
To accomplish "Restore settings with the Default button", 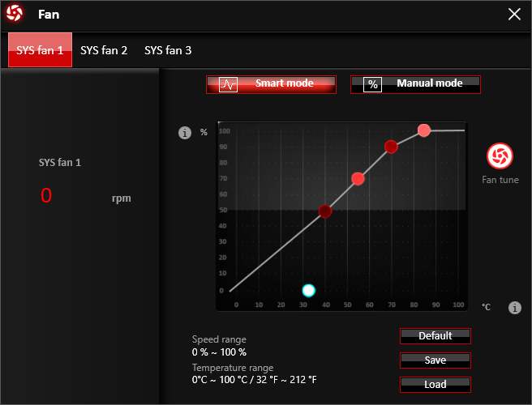I will click(x=435, y=336).
